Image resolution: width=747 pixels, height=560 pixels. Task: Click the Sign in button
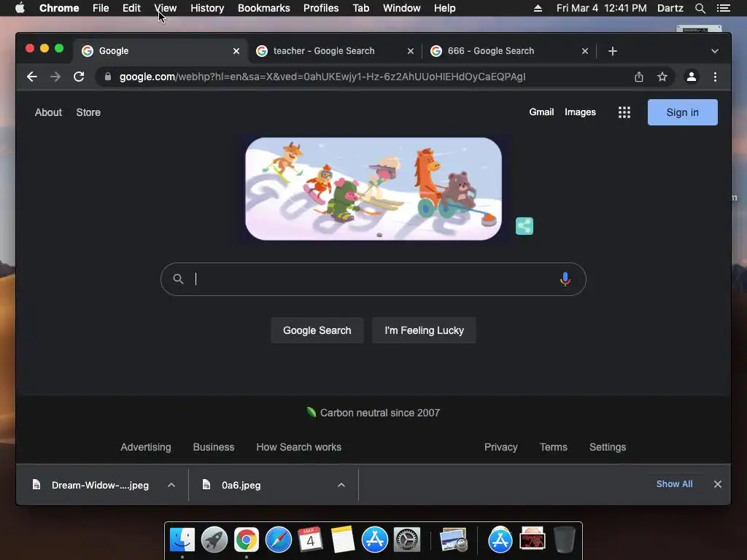pyautogui.click(x=682, y=112)
